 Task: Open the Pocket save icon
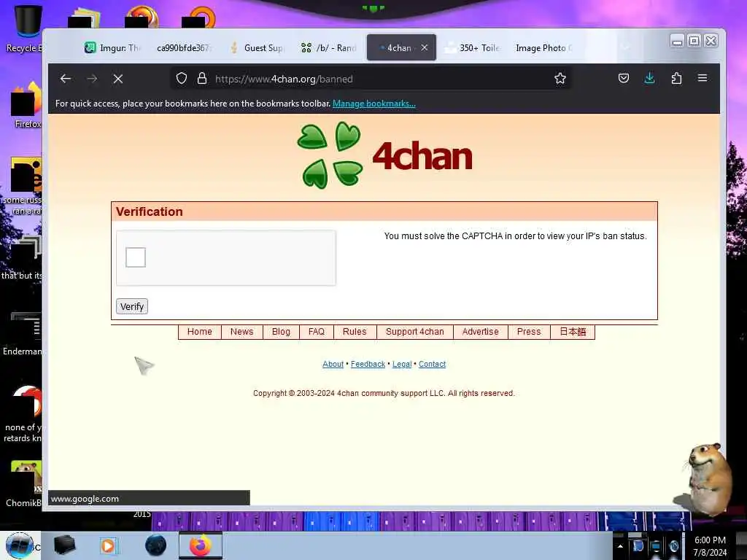click(x=624, y=78)
